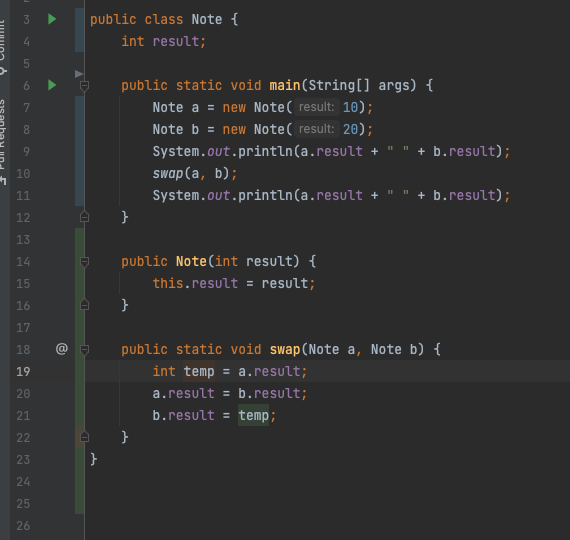Click the swap(a, b) call

coord(194,173)
